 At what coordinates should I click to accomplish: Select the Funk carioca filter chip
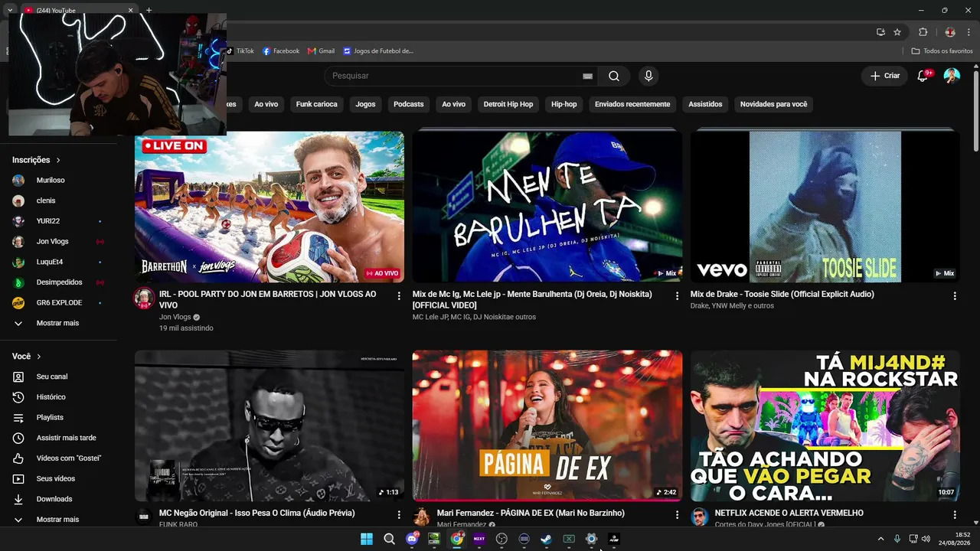click(x=317, y=104)
